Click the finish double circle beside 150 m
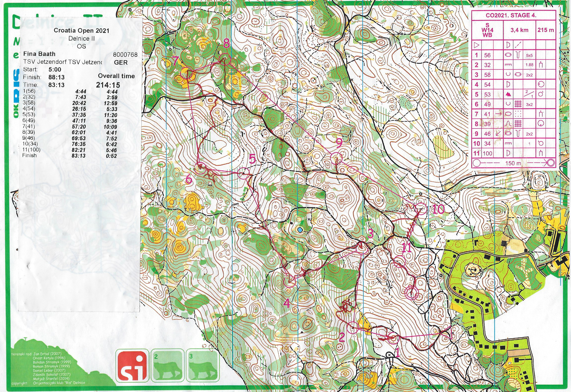Screen dimensions: 571x392 coord(550,163)
